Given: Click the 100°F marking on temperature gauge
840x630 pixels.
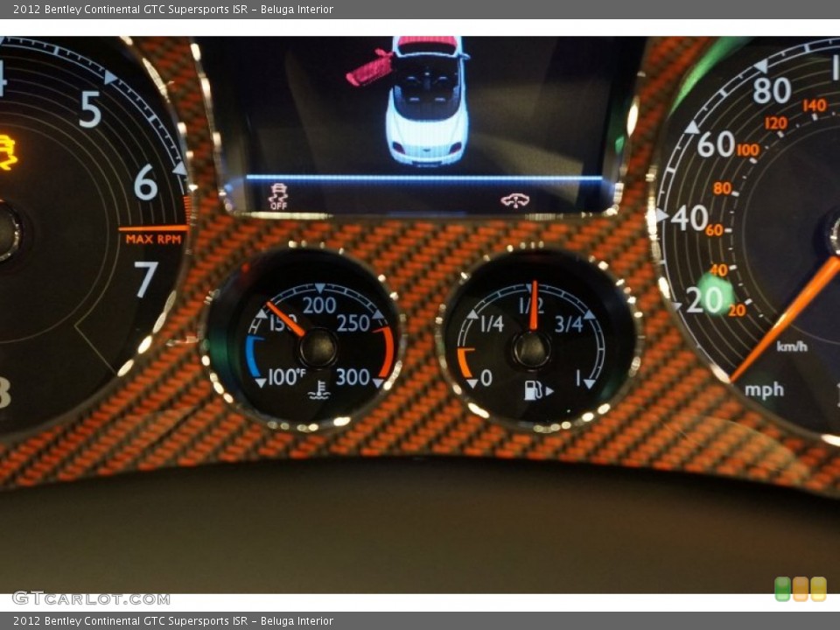Looking at the screenshot, I should coord(285,376).
